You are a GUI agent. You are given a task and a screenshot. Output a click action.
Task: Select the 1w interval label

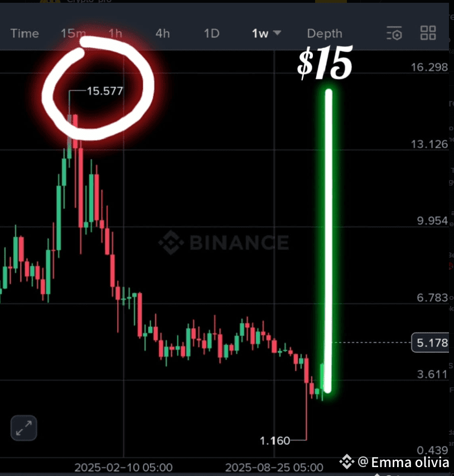point(260,33)
